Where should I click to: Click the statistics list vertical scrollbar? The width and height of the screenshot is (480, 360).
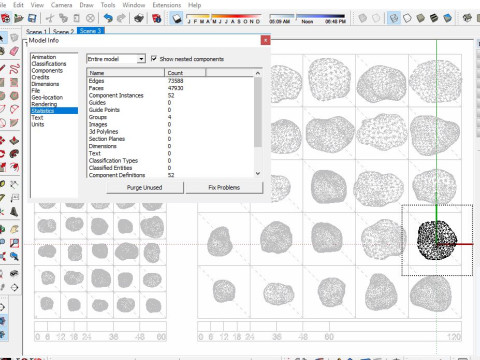coord(258,112)
